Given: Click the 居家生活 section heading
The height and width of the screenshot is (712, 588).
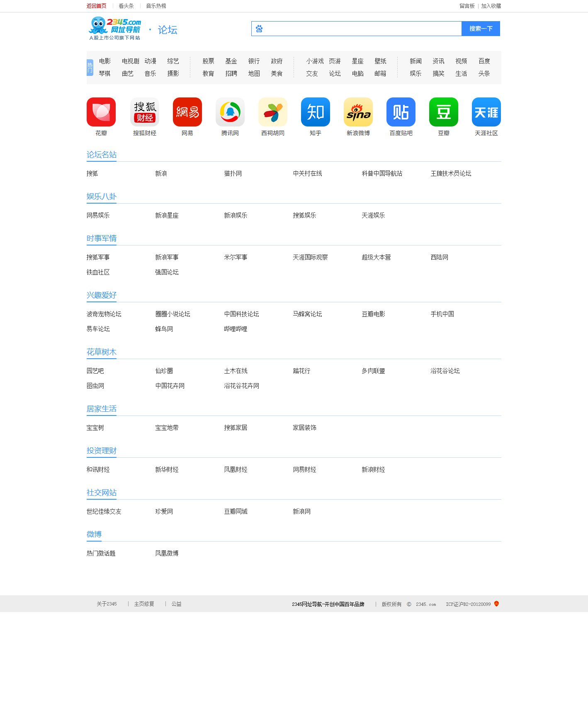Looking at the screenshot, I should coord(102,409).
